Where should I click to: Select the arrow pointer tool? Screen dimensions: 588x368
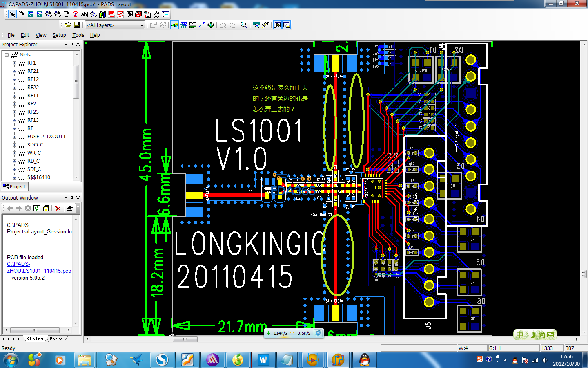[x=13, y=14]
